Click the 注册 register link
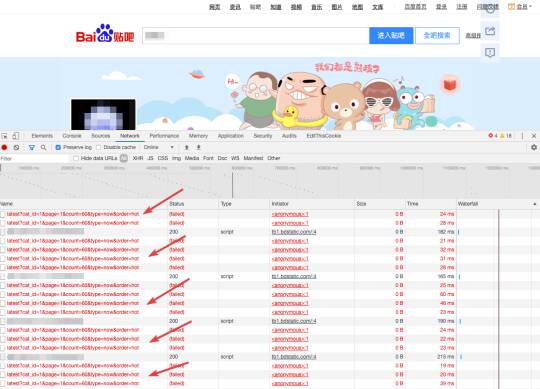 (x=461, y=7)
